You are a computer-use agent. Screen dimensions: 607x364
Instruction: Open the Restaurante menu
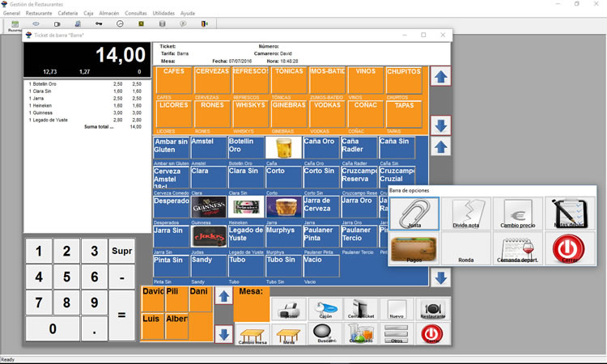[x=39, y=13]
